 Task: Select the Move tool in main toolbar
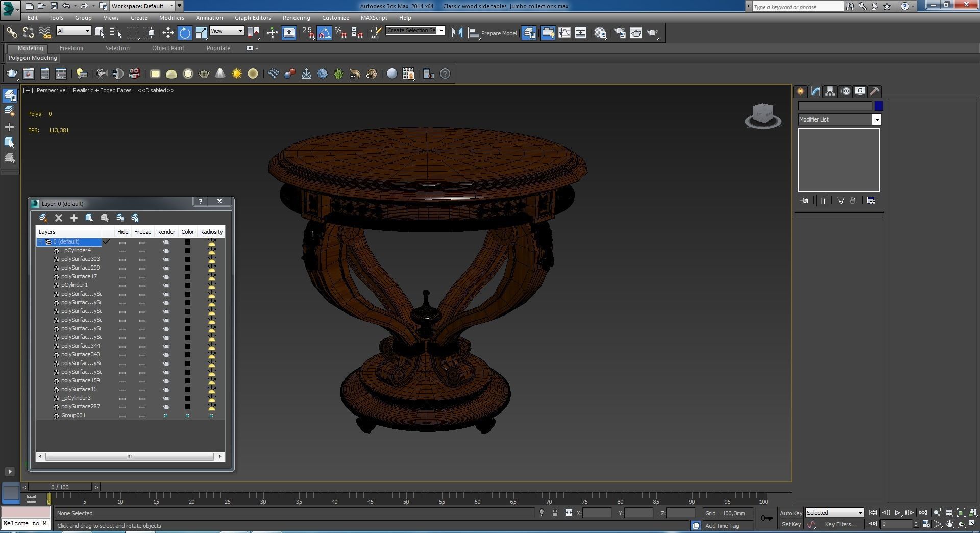(x=168, y=33)
